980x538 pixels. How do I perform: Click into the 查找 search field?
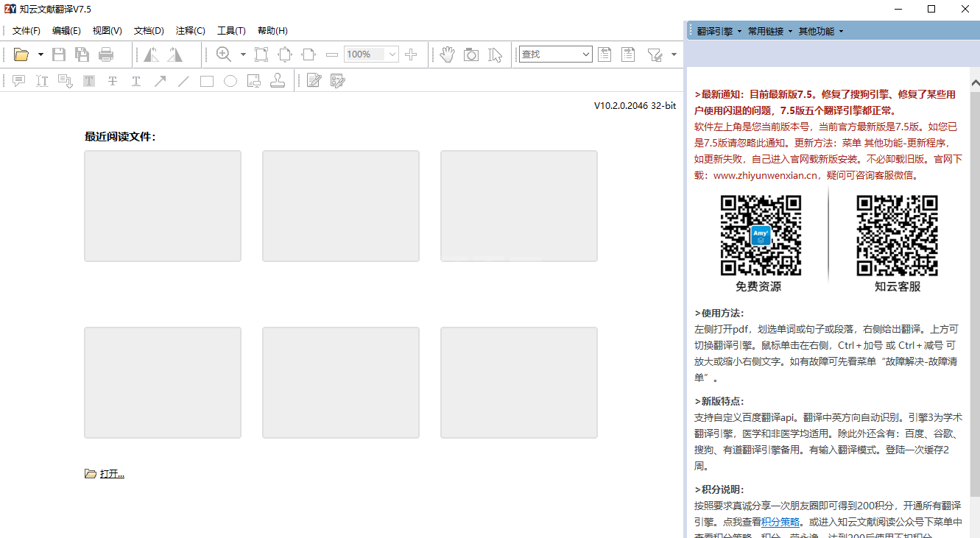click(x=549, y=54)
